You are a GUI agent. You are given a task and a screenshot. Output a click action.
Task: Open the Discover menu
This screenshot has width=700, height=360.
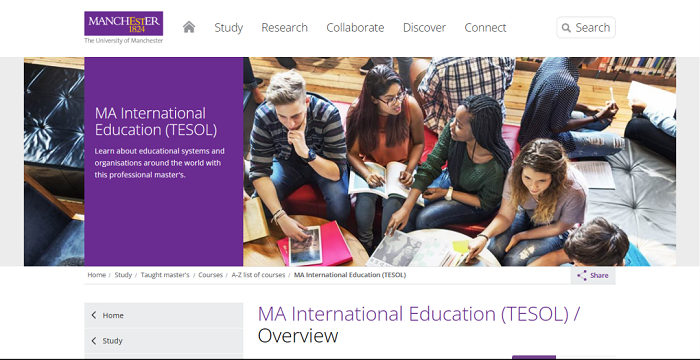pyautogui.click(x=424, y=28)
